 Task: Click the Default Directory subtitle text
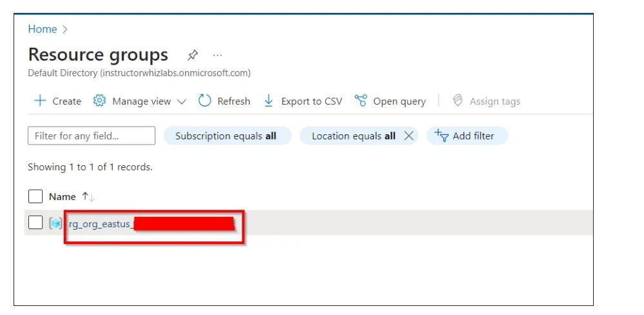coord(139,73)
